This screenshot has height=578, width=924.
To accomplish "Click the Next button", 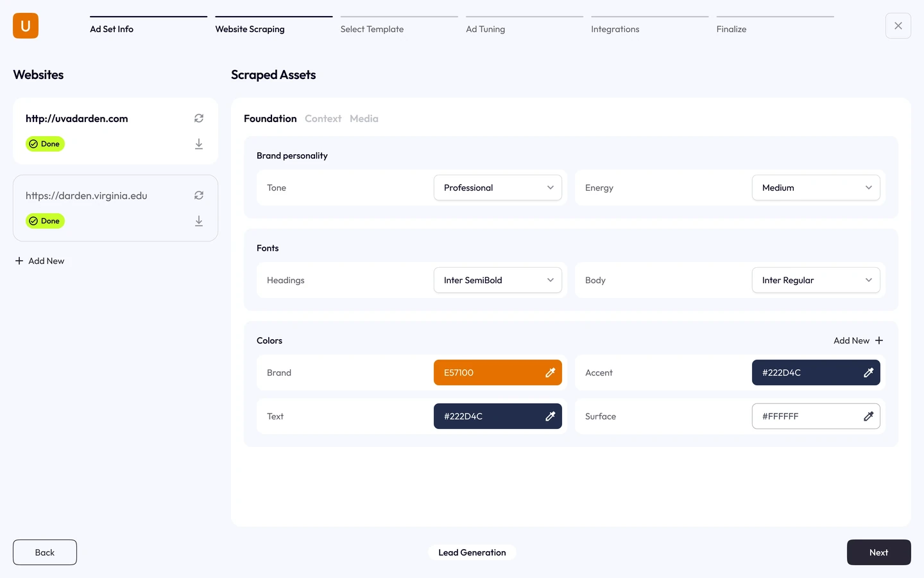I will click(x=879, y=552).
